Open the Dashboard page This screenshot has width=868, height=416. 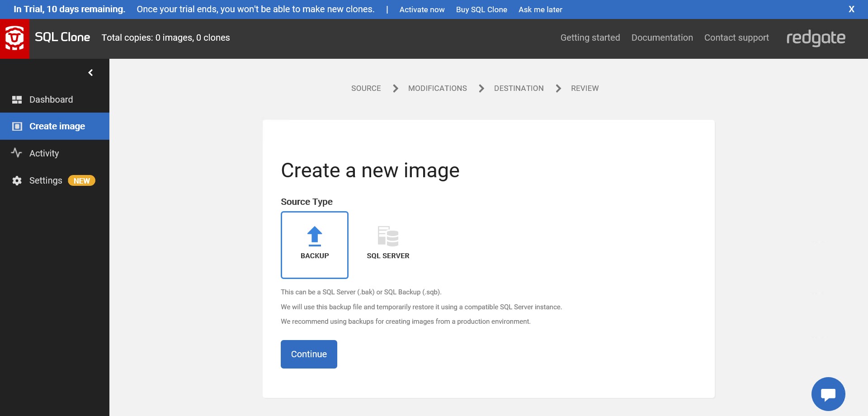coord(55,99)
